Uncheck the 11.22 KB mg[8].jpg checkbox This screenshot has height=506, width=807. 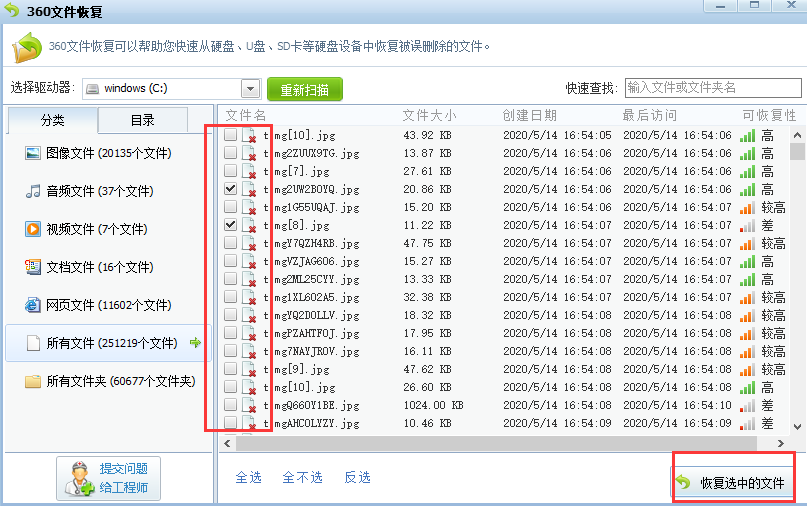tap(230, 225)
